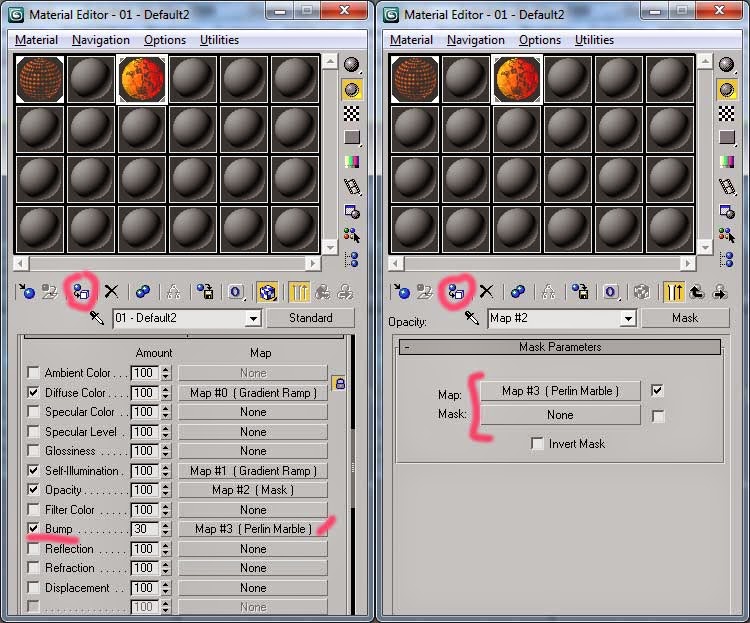Click Put to Library icon in left editor
Image resolution: width=750 pixels, height=623 pixels.
[x=205, y=291]
